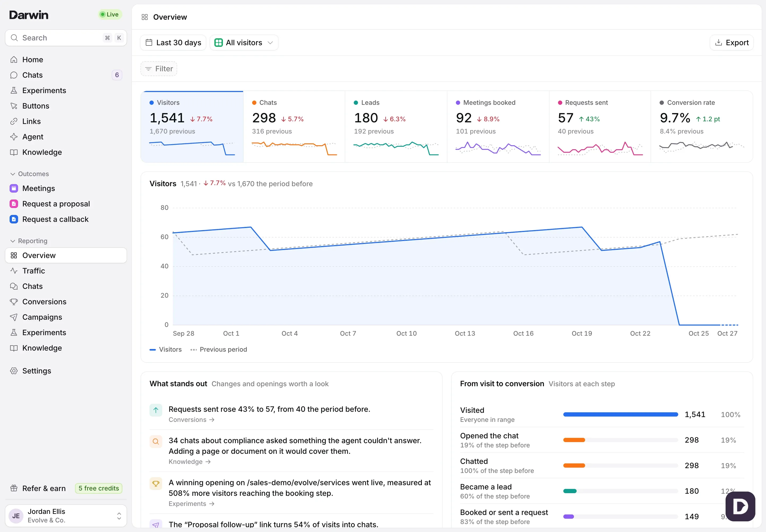
Task: Click the 5 free credits badge
Action: click(99, 488)
